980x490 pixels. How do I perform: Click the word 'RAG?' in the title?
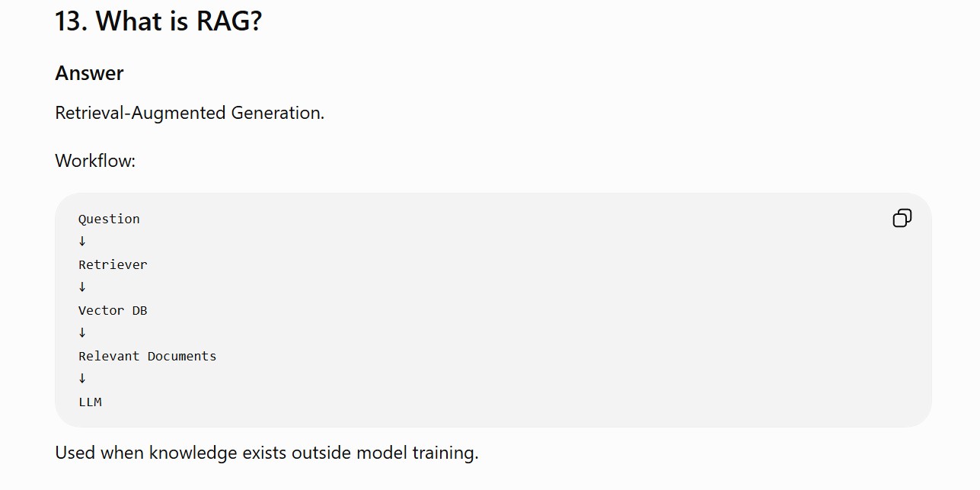coord(229,21)
